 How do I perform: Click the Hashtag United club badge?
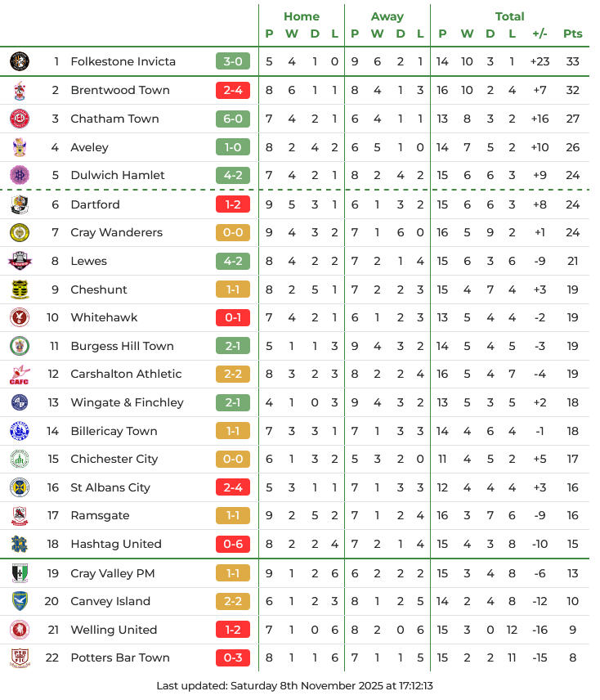(x=20, y=544)
